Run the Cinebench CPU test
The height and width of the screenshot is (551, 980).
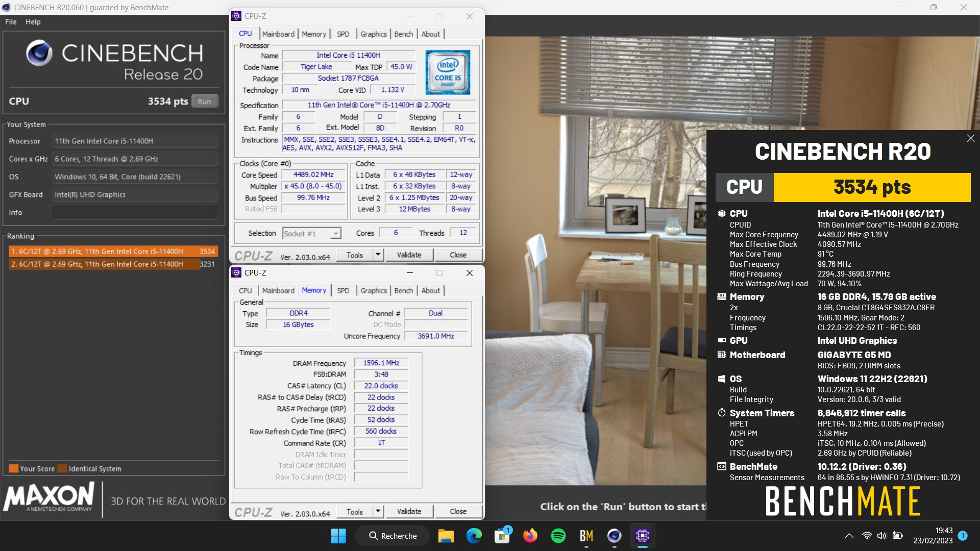205,101
